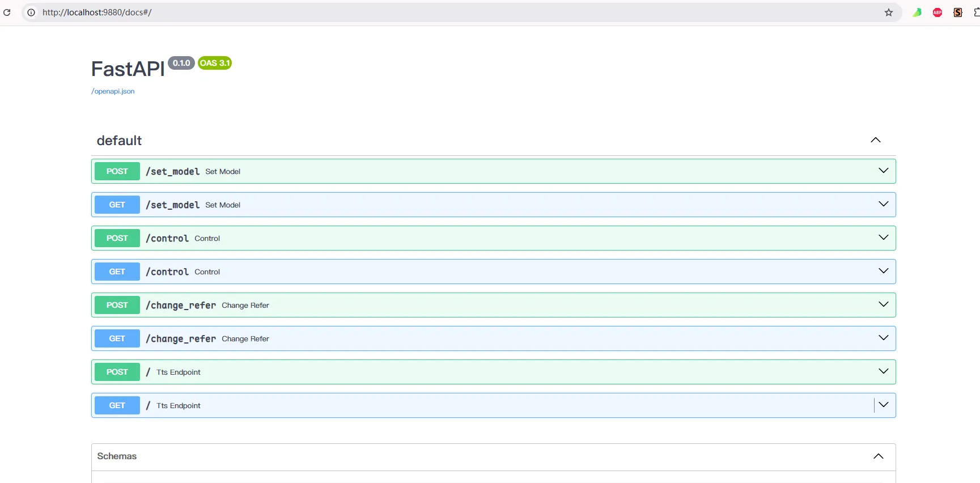Collapse the Schemas section chevron
Viewport: 980px width, 483px height.
(x=879, y=456)
